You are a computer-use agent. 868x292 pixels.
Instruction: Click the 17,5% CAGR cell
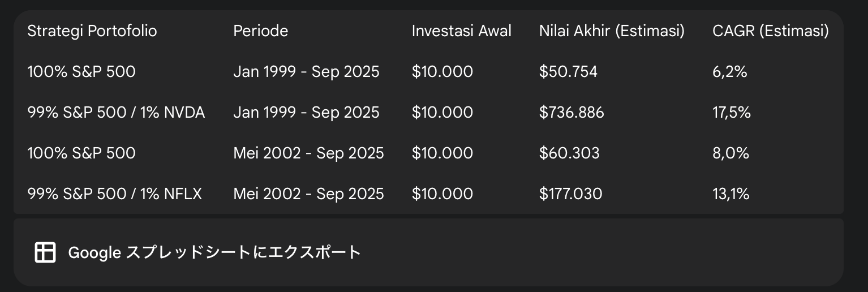[x=731, y=113]
